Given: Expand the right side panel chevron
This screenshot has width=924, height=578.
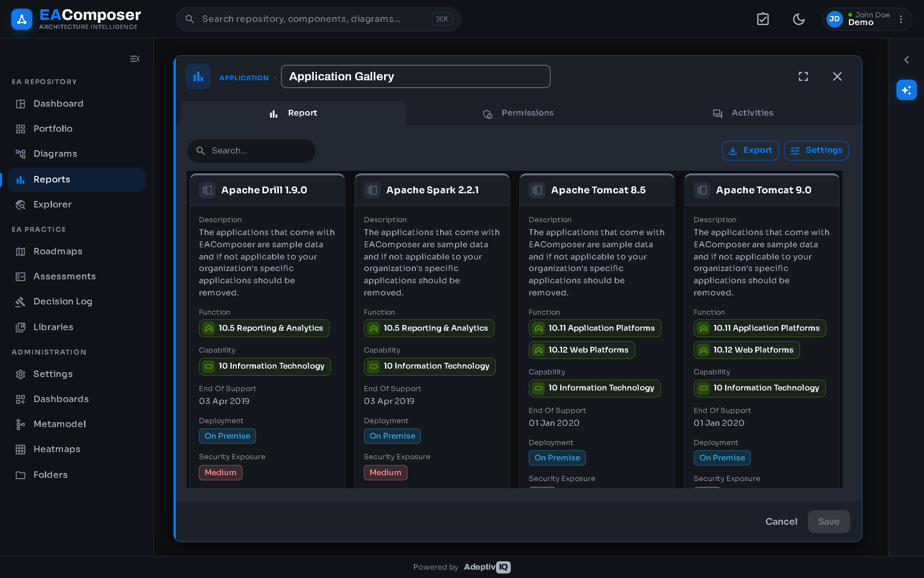Looking at the screenshot, I should [906, 60].
